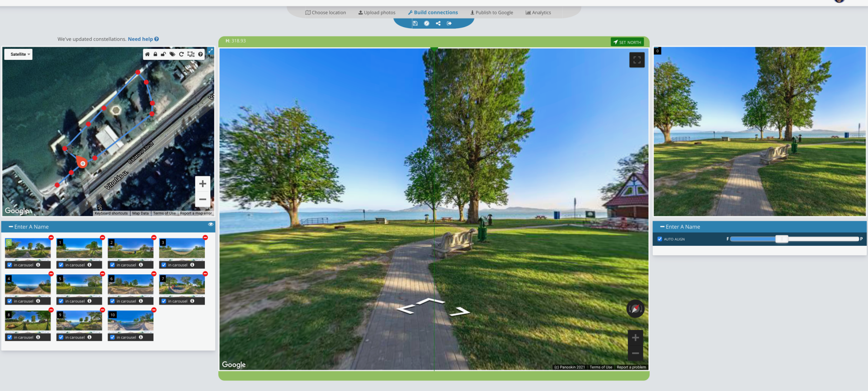This screenshot has width=868, height=391.
Task: Zoom out on the satellite map
Action: coord(203,199)
